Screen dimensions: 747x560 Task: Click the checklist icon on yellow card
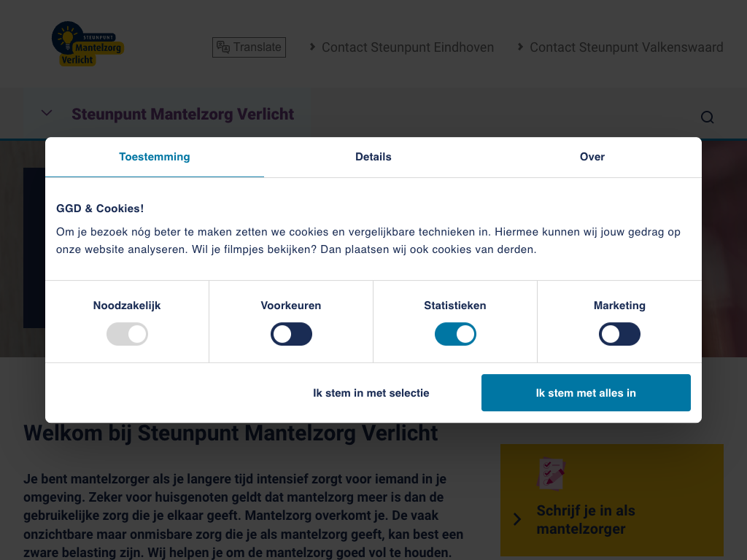pyautogui.click(x=551, y=474)
